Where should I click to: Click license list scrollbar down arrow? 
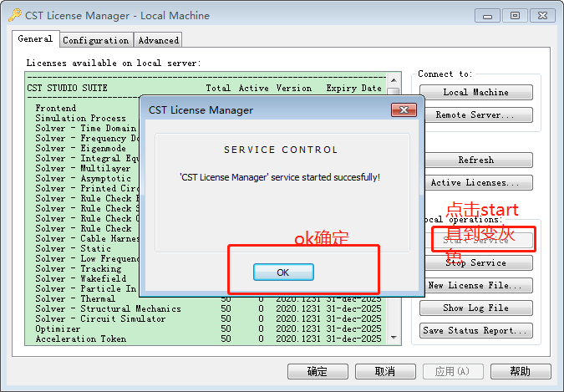click(x=394, y=338)
